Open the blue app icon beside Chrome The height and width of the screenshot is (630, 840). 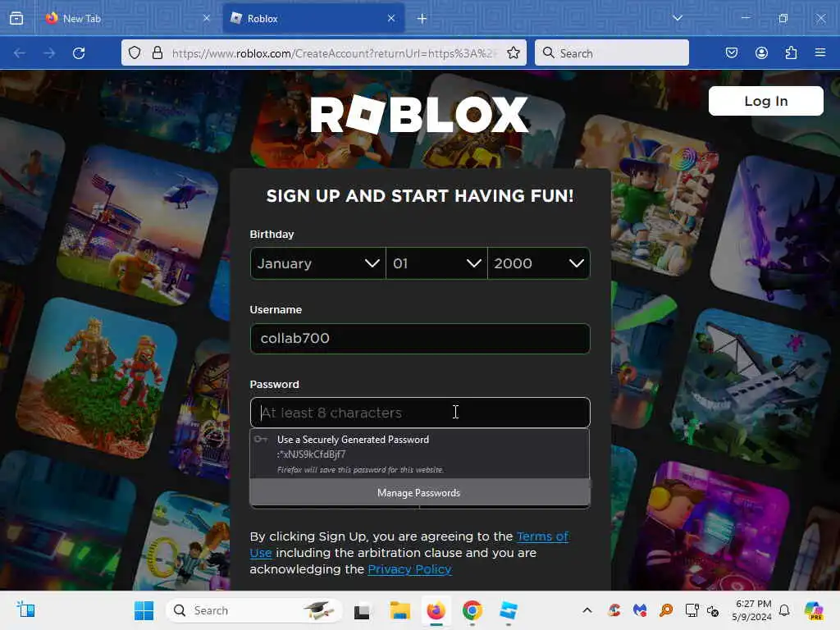pos(509,610)
